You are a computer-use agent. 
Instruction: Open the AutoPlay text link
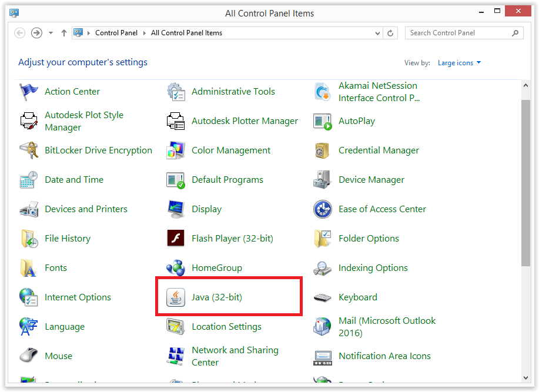click(357, 121)
